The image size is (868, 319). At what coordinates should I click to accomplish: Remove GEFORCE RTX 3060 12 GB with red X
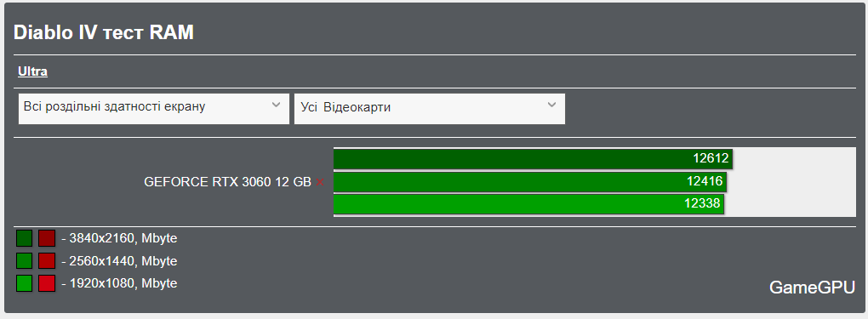[x=320, y=182]
